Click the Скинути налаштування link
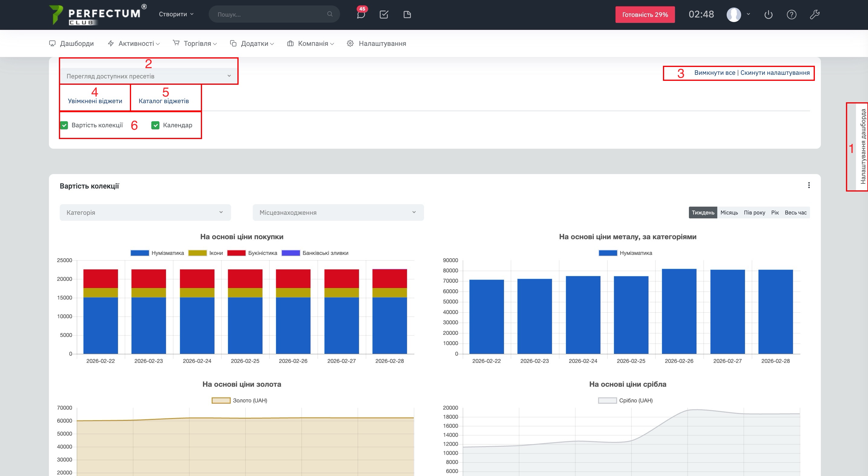 775,73
